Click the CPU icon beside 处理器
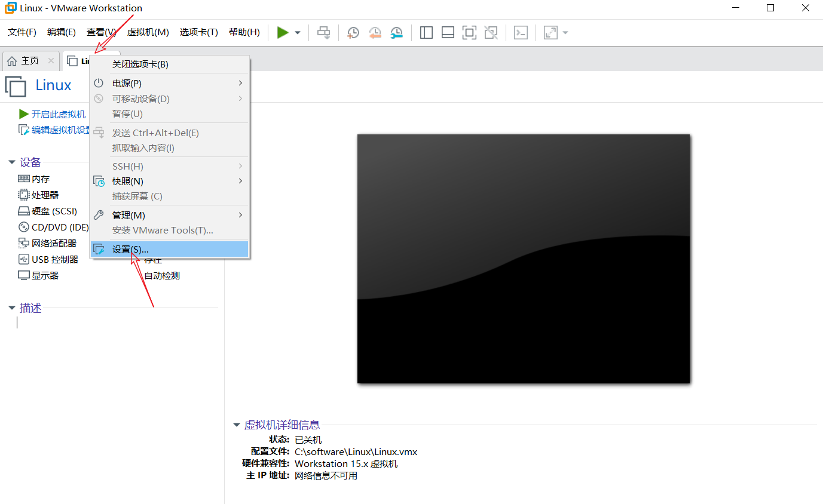This screenshot has height=504, width=823. point(24,195)
